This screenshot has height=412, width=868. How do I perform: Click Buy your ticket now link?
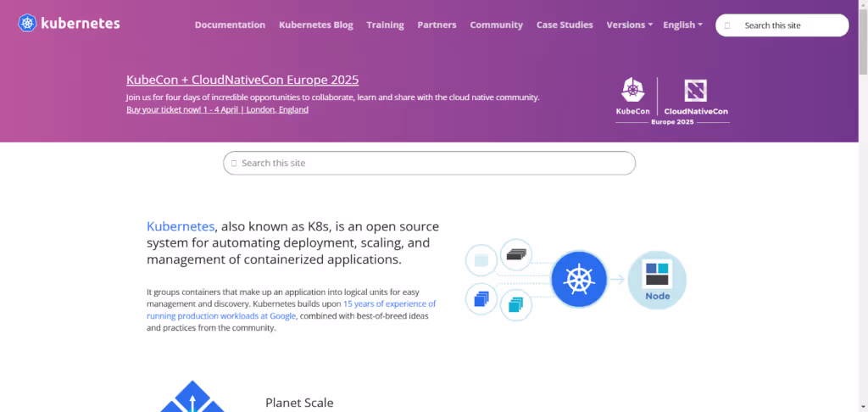[217, 109]
